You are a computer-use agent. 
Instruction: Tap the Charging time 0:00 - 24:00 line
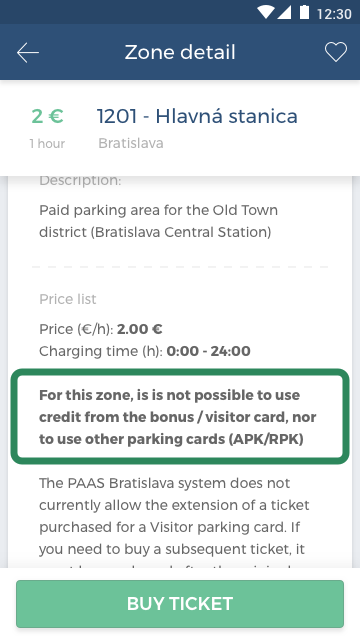coord(145,351)
